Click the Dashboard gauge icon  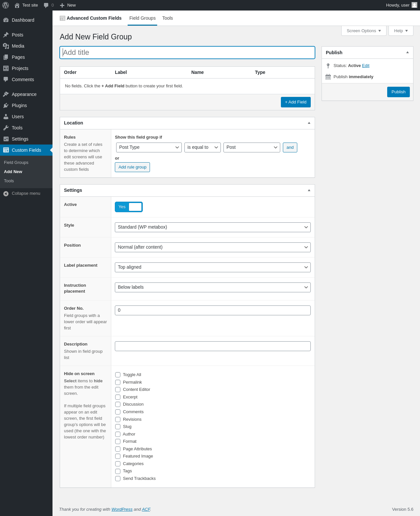click(6, 20)
